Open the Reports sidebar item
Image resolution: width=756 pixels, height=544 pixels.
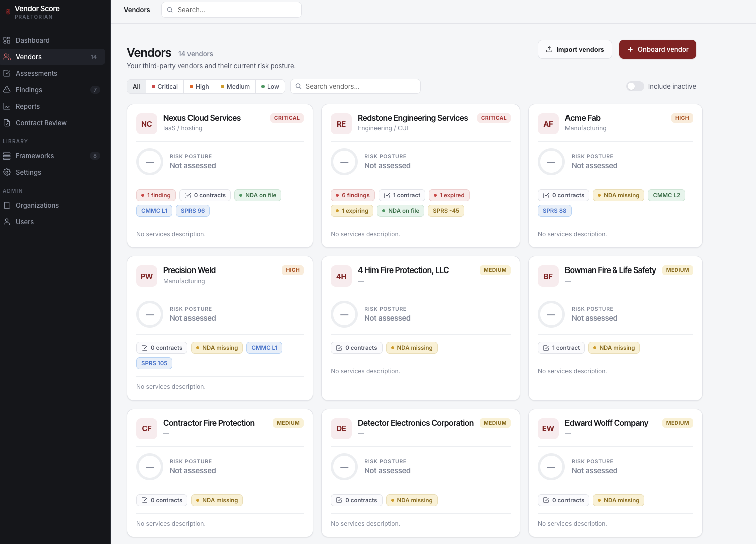pos(53,106)
